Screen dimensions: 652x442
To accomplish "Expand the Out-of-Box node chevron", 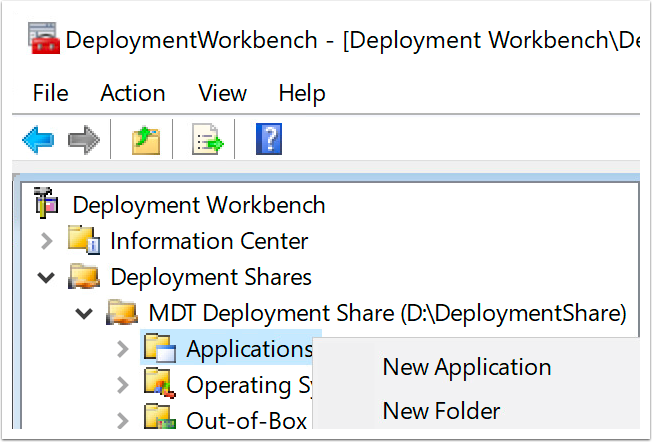I will 123,420.
